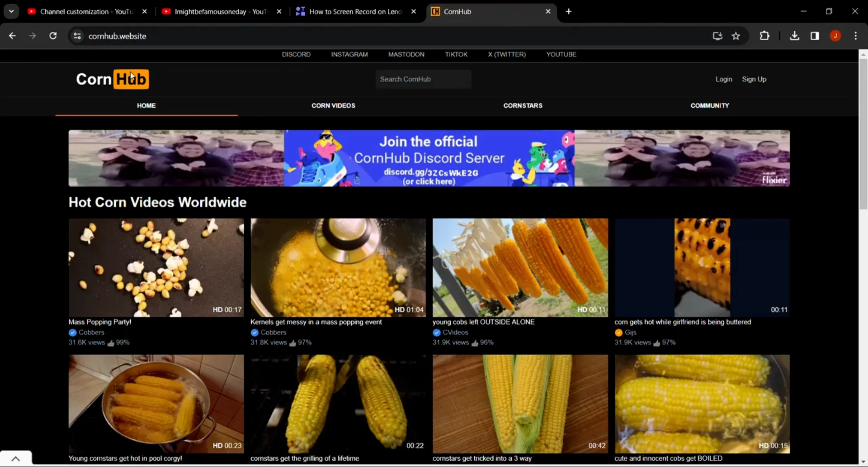This screenshot has width=868, height=467.
Task: Open the MASTODON social link
Action: click(x=406, y=54)
